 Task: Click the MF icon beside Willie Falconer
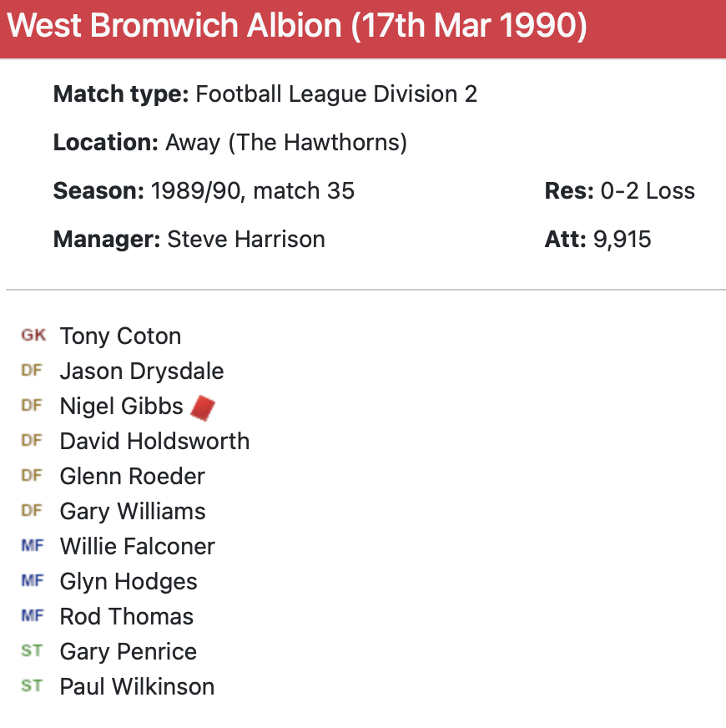(x=32, y=546)
